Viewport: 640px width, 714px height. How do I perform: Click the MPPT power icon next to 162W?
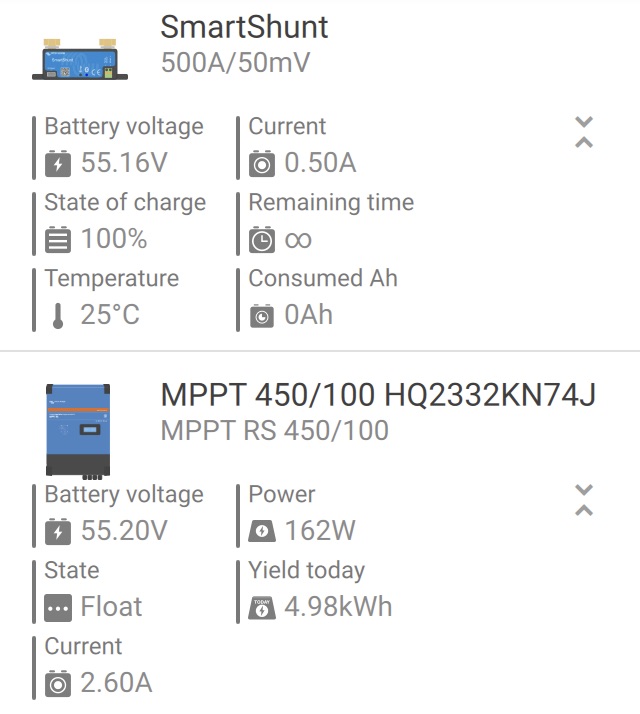[x=261, y=531]
